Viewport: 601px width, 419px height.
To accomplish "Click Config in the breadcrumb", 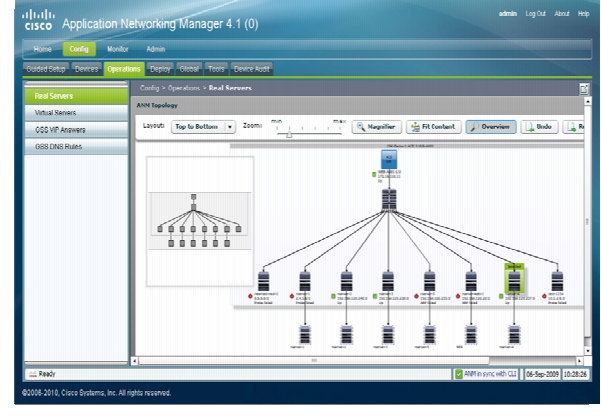I will (x=149, y=88).
